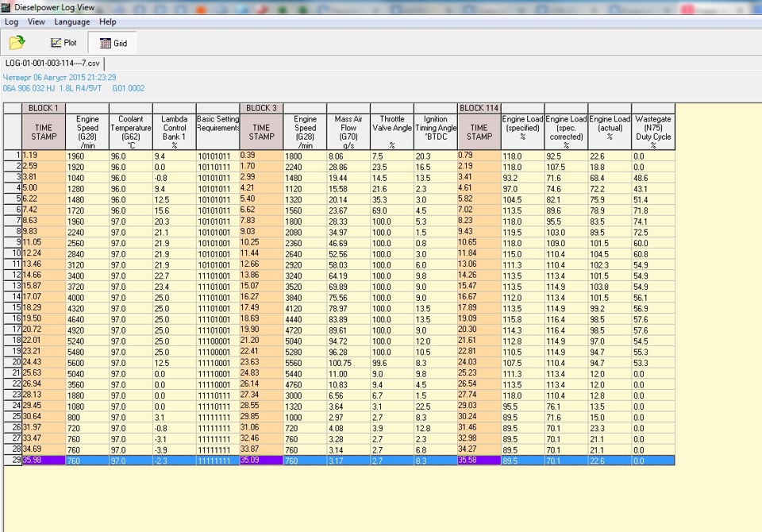762x532 pixels.
Task: Click the Coolant Temperature (G62) column header
Action: point(130,131)
